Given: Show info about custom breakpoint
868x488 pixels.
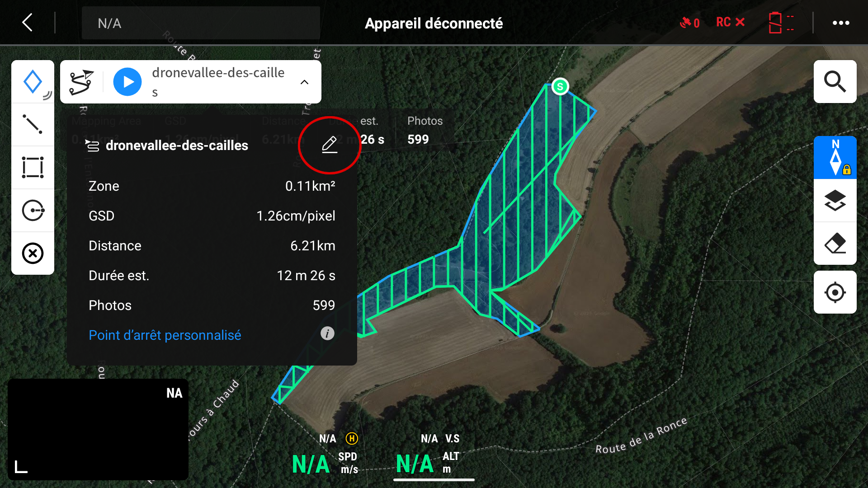Looking at the screenshot, I should pos(327,333).
